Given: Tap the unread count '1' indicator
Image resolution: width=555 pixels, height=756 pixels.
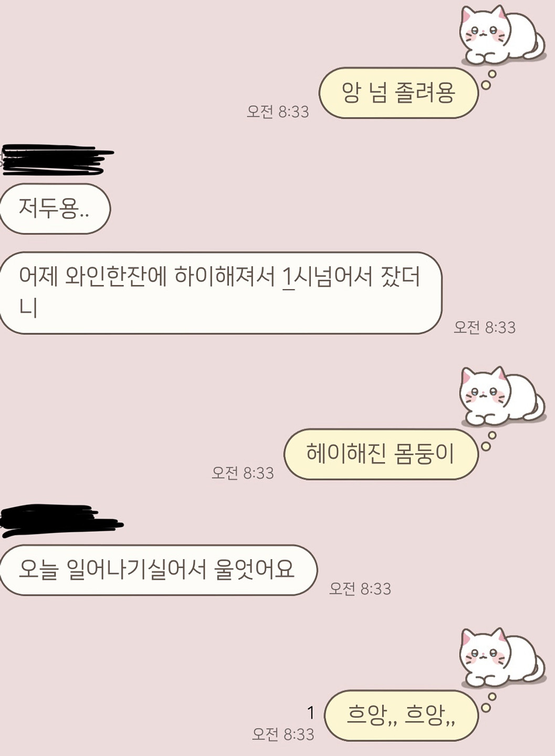Looking at the screenshot, I should 311,712.
